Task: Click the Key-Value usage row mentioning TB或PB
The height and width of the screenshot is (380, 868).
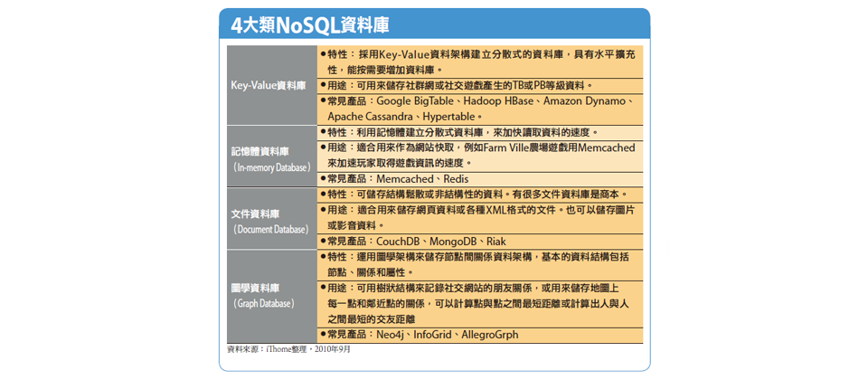Action: point(460,86)
